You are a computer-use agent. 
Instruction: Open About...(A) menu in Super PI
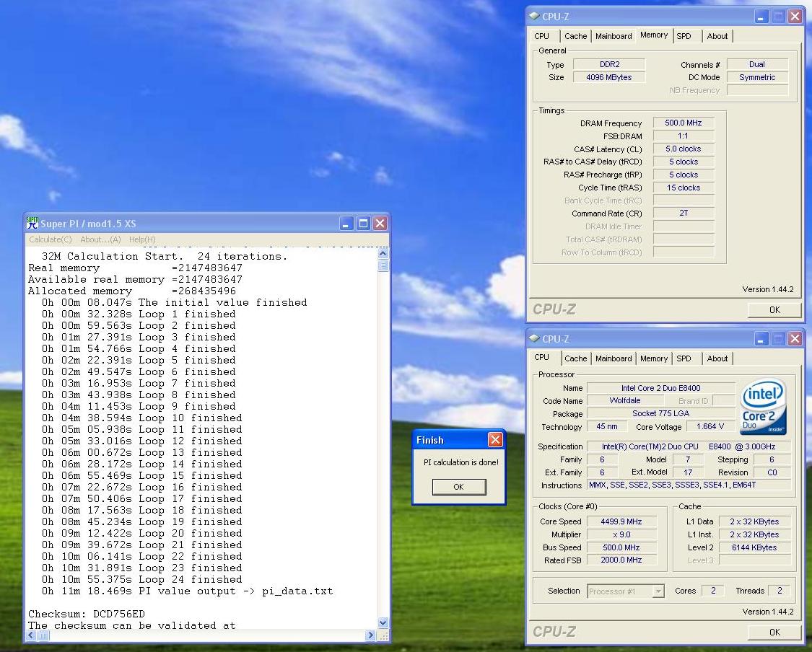[x=100, y=239]
